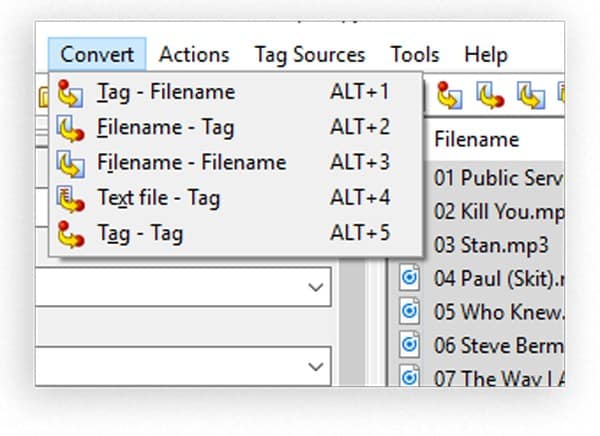Open the Tag Sources menu
600x436 pixels.
(310, 54)
